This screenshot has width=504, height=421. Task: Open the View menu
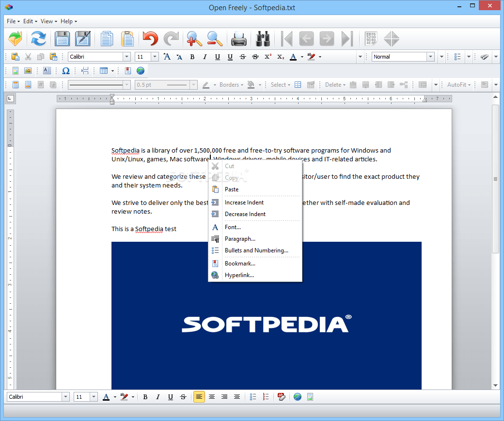point(49,21)
